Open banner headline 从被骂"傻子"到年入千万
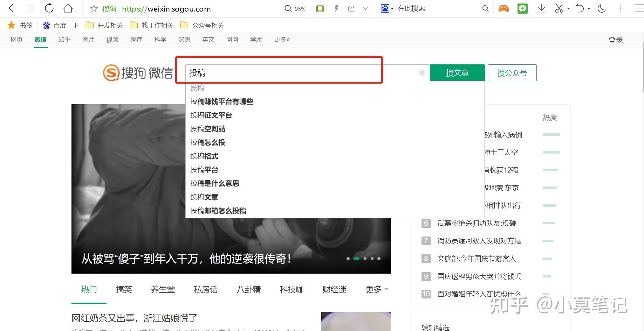Screen dimensions: 644x331 186,259
